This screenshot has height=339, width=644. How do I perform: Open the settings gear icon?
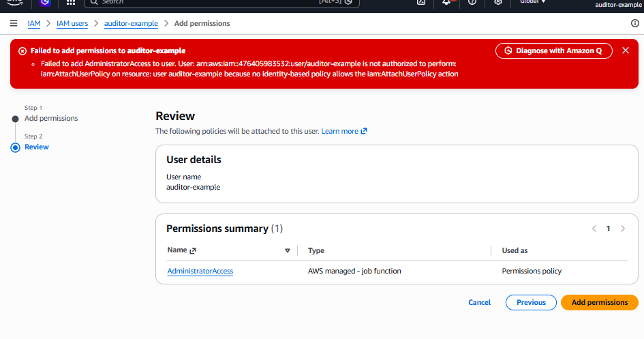497,3
